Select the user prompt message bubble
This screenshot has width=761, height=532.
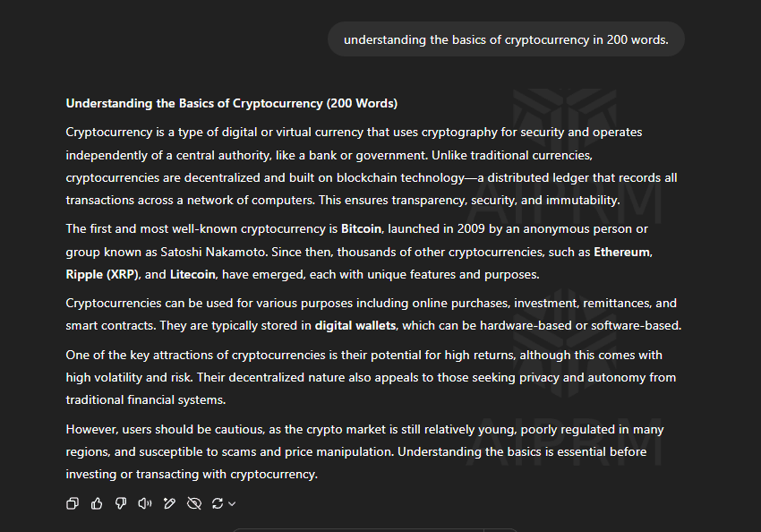click(x=506, y=39)
